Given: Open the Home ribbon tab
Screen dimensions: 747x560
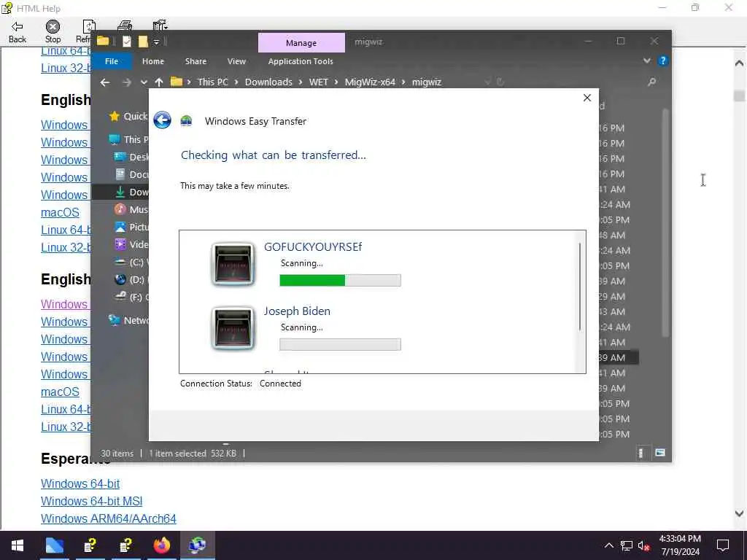Looking at the screenshot, I should pyautogui.click(x=153, y=61).
